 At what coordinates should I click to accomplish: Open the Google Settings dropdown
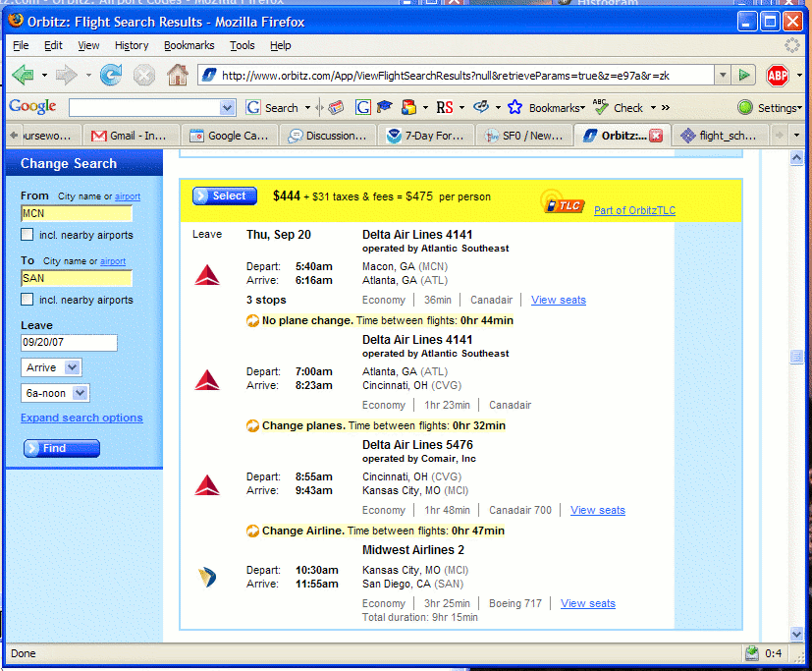780,108
